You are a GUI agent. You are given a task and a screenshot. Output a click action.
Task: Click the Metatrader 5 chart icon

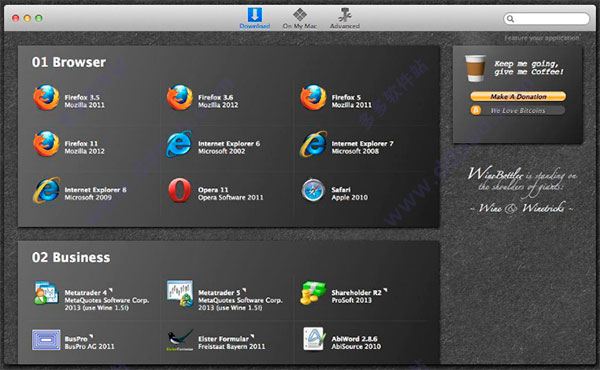(x=179, y=293)
